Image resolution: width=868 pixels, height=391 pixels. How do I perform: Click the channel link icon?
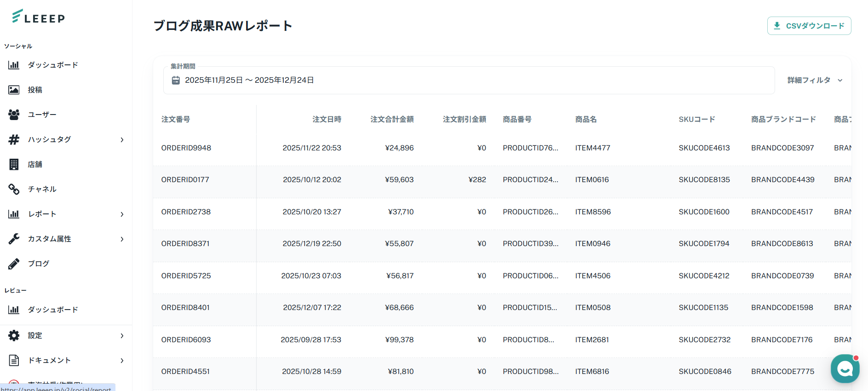14,189
